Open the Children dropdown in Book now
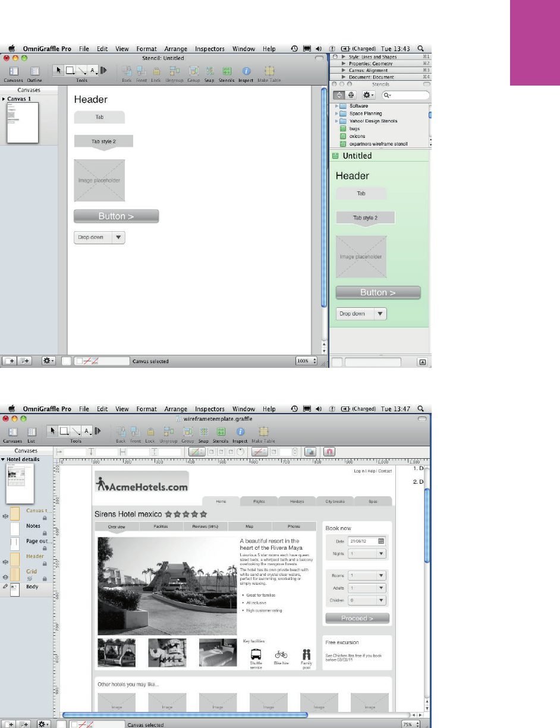560x728 pixels. [367, 601]
